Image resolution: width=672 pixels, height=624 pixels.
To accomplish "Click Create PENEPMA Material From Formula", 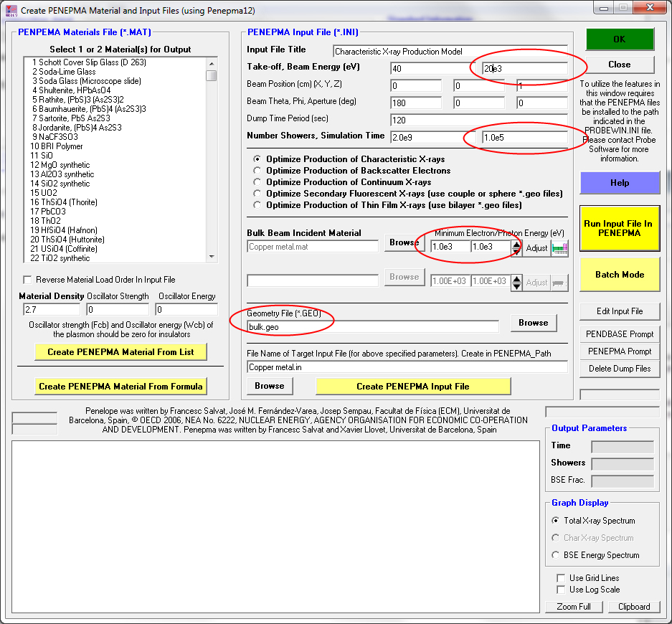I will pyautogui.click(x=120, y=386).
